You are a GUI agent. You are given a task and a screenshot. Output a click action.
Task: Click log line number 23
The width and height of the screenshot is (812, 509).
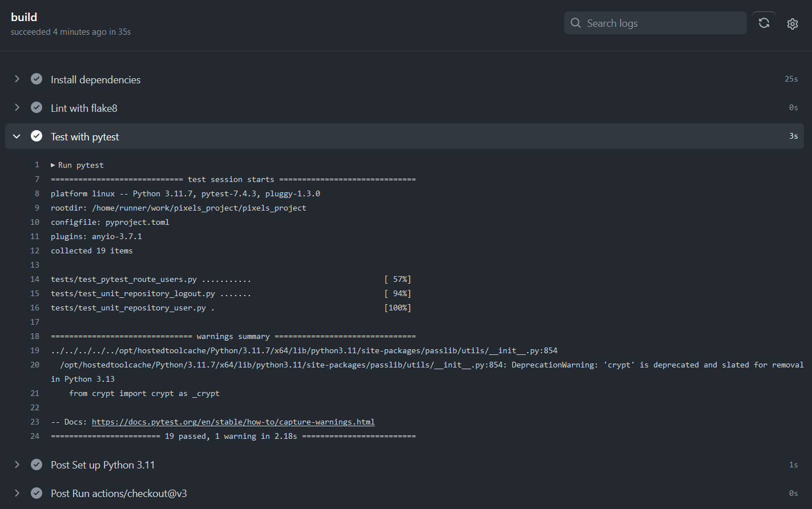tap(35, 422)
